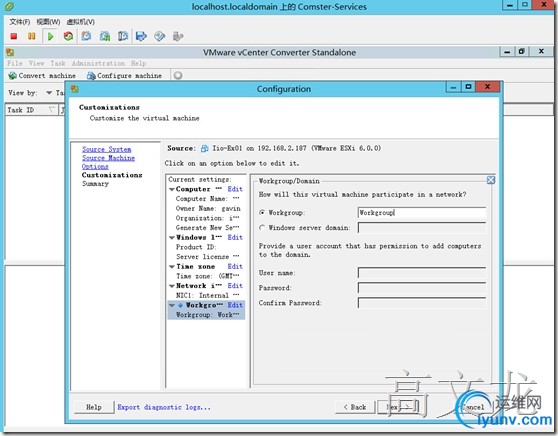The image size is (558, 436).
Task: Click the red stop VM button
Action: 14,36
